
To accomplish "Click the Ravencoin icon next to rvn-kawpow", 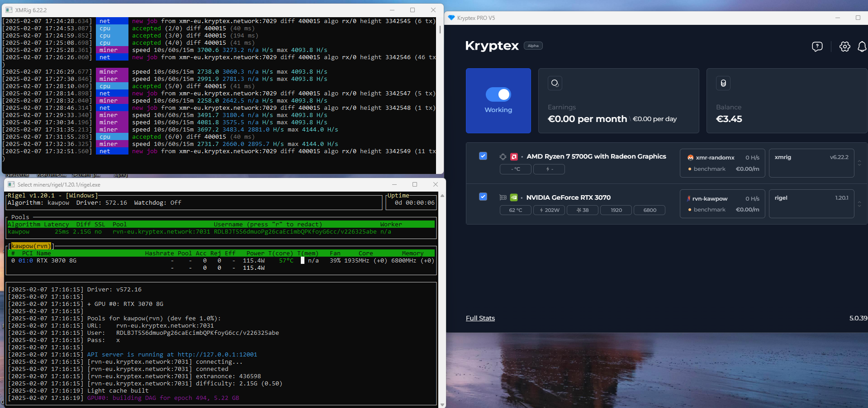I will (x=689, y=198).
